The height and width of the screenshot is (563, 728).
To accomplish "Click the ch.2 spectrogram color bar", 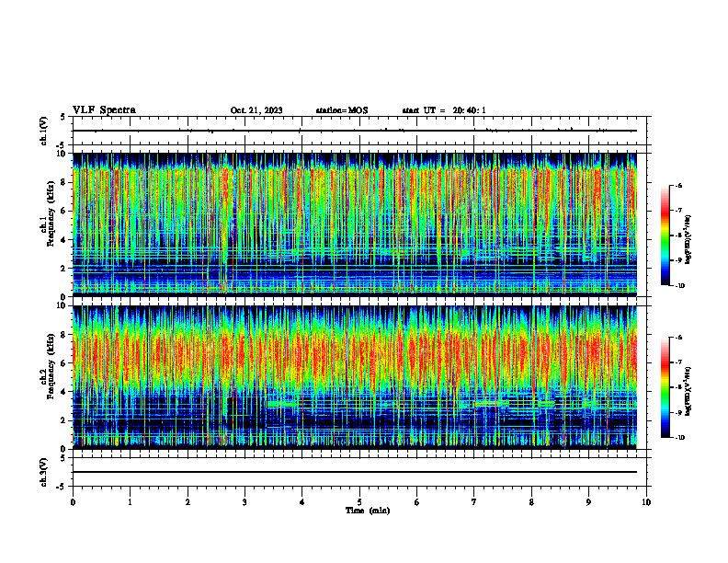I will 665,387.
